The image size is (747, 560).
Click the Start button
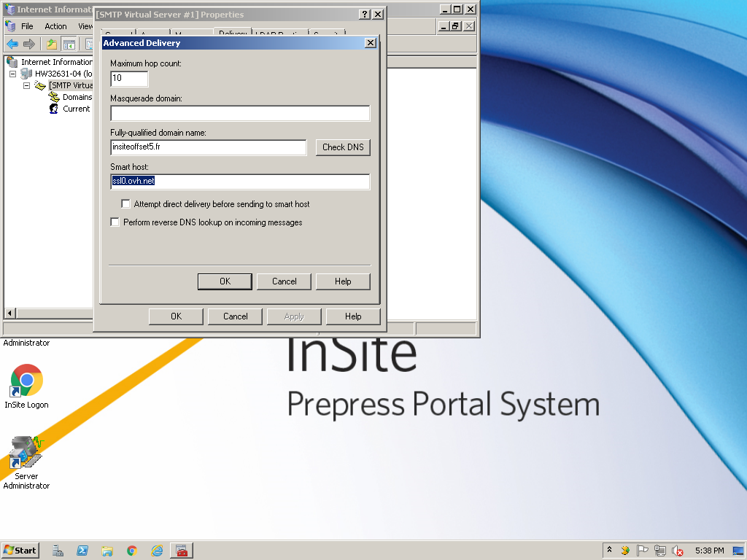click(x=20, y=551)
